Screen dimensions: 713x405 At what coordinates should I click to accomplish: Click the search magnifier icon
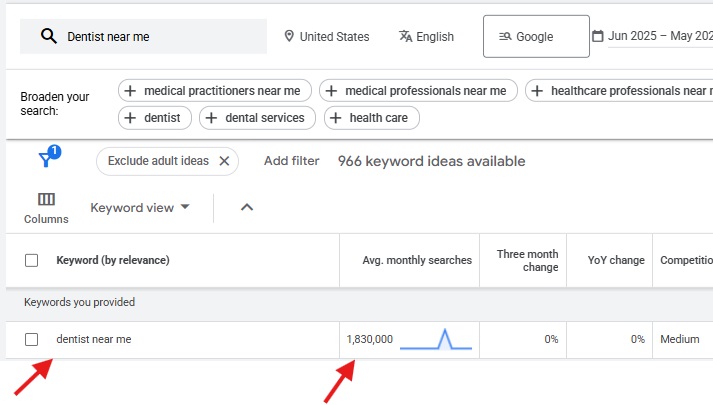tap(49, 36)
